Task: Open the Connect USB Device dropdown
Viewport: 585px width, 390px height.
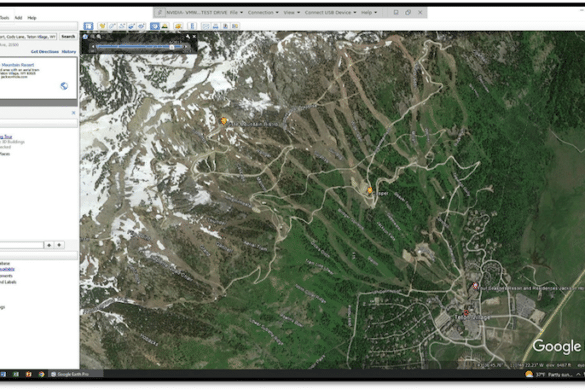Action: coord(330,12)
